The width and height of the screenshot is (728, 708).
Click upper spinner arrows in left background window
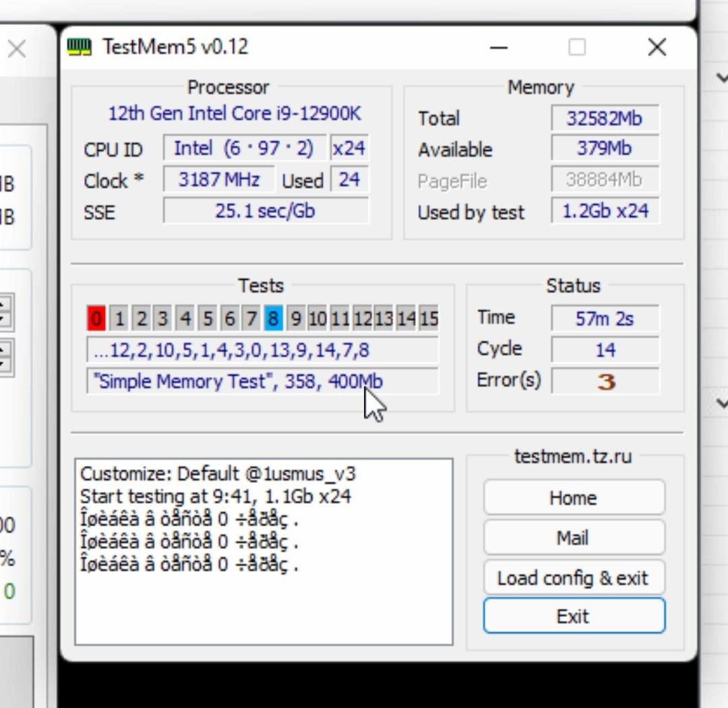coord(5,312)
